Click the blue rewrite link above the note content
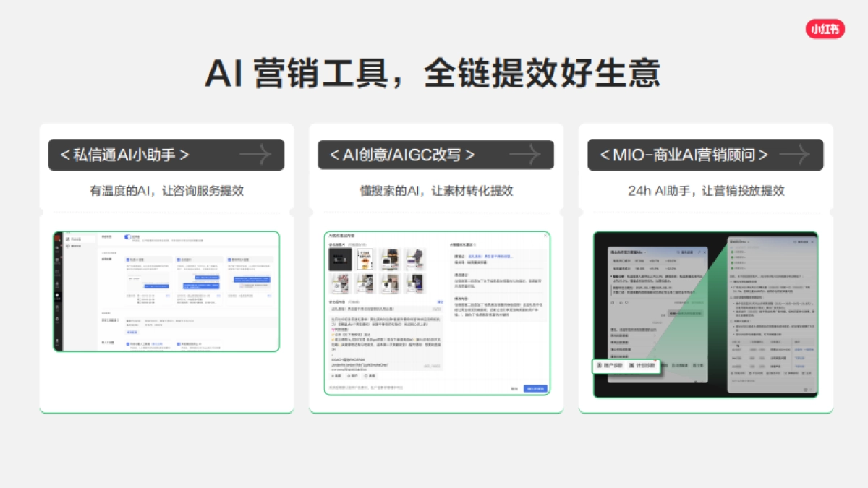 coord(441,300)
